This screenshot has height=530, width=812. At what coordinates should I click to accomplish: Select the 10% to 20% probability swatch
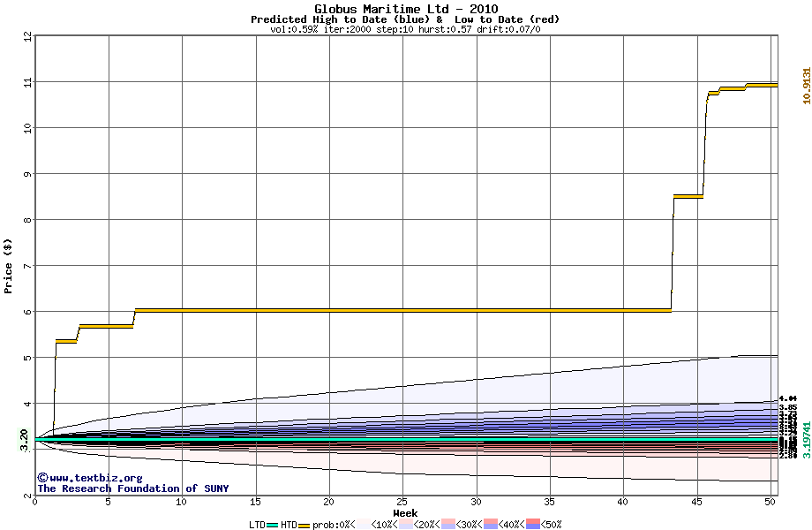point(406,524)
